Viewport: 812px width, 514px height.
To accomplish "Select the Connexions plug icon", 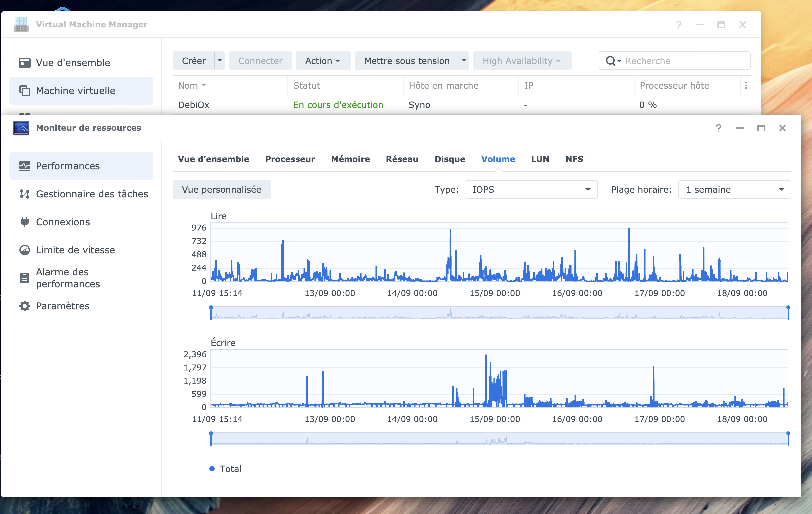I will tap(24, 222).
